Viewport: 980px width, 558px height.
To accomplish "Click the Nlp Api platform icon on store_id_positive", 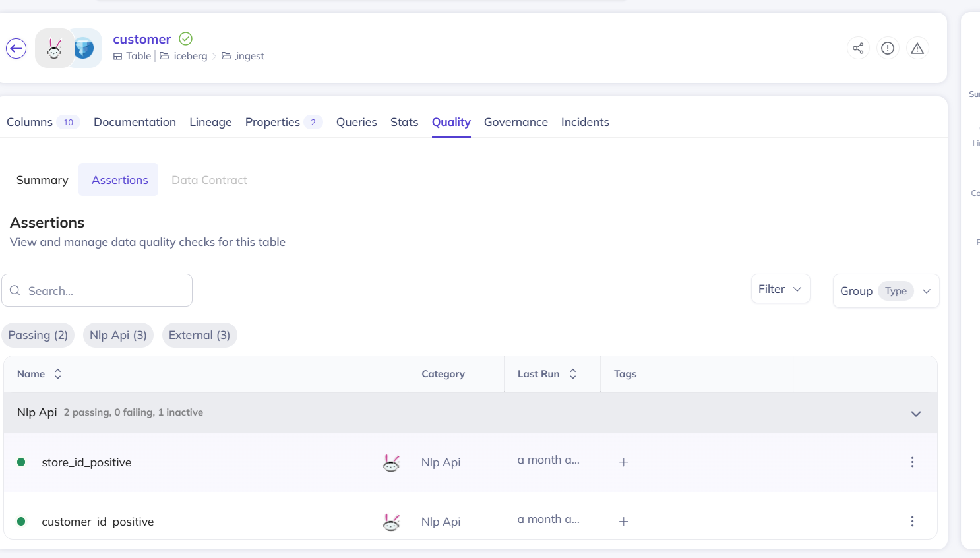I will (x=391, y=462).
